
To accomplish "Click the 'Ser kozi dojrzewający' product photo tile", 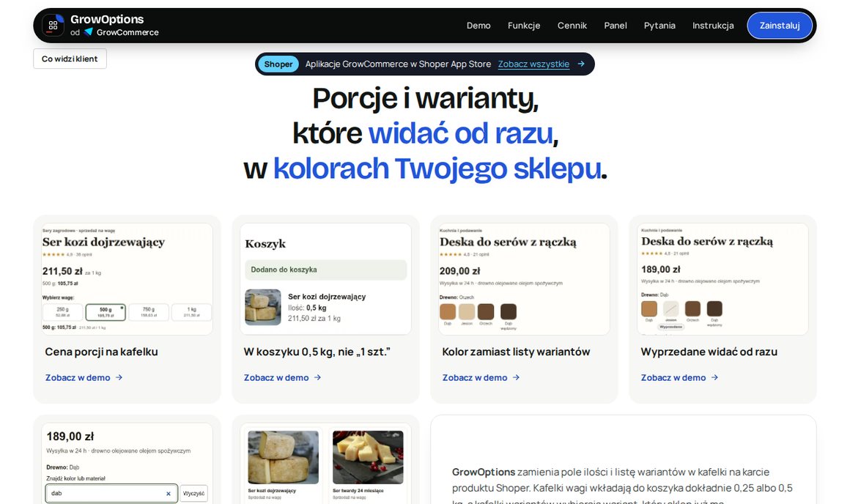I will click(x=283, y=457).
